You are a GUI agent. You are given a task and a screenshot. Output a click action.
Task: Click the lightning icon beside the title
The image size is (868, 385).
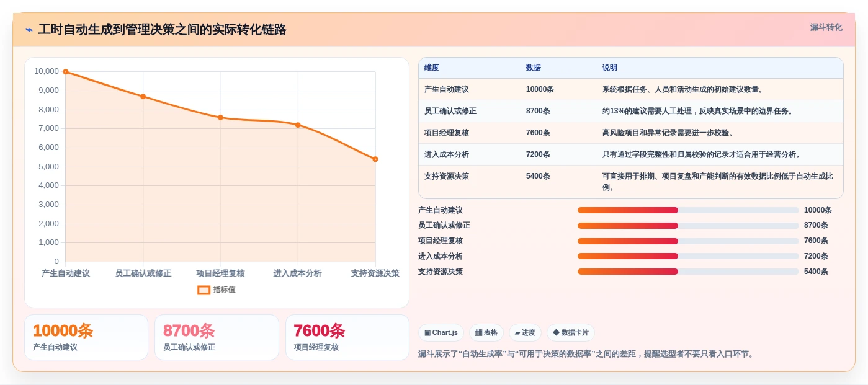point(29,30)
